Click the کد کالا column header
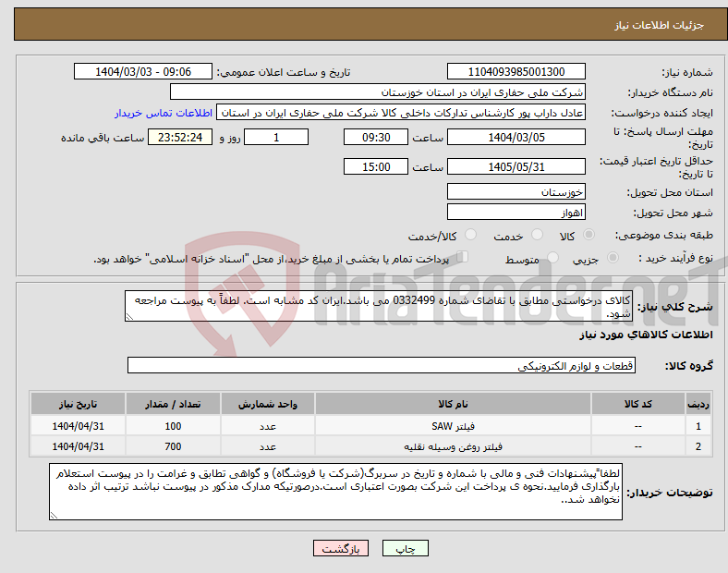Viewport: 728px width, 573px height. 638,404
